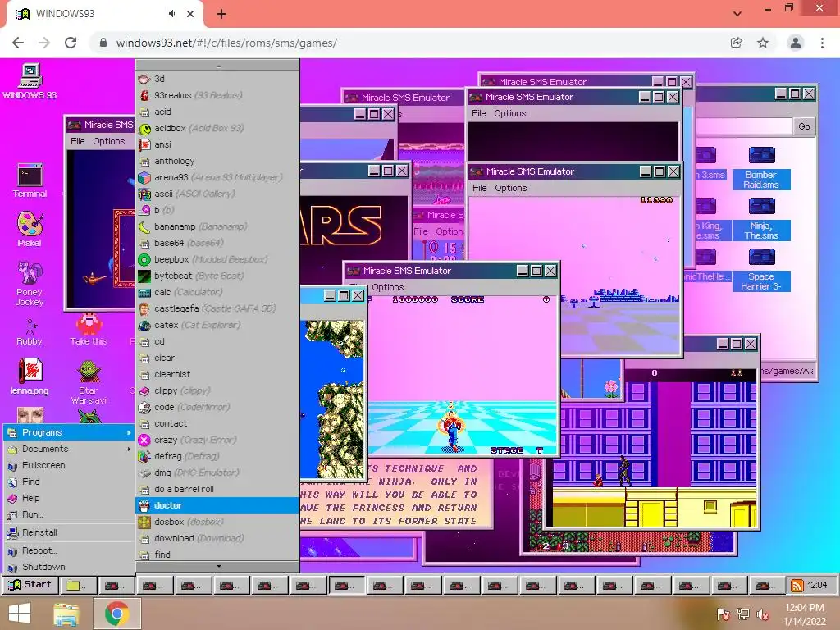Image resolution: width=840 pixels, height=630 pixels.
Task: Click the ascii (ASCII Gallery) entry
Action: click(x=217, y=194)
